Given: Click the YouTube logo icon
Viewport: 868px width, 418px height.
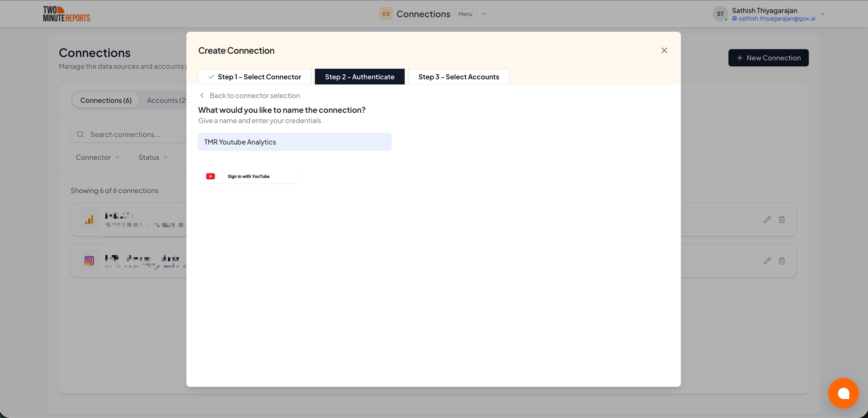Looking at the screenshot, I should (210, 176).
